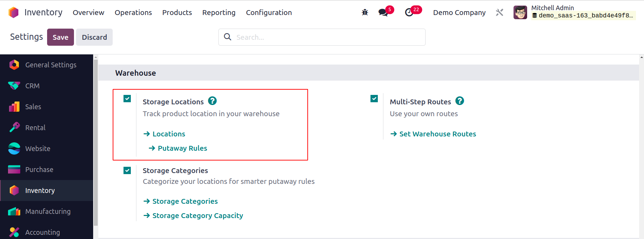This screenshot has height=239, width=644.
Task: Open the Mitchell Admin user menu
Action: pyautogui.click(x=575, y=12)
